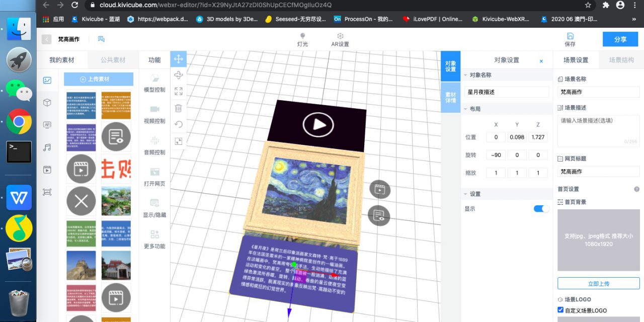
Task: Click 场景描述 description text area
Action: coord(598,131)
